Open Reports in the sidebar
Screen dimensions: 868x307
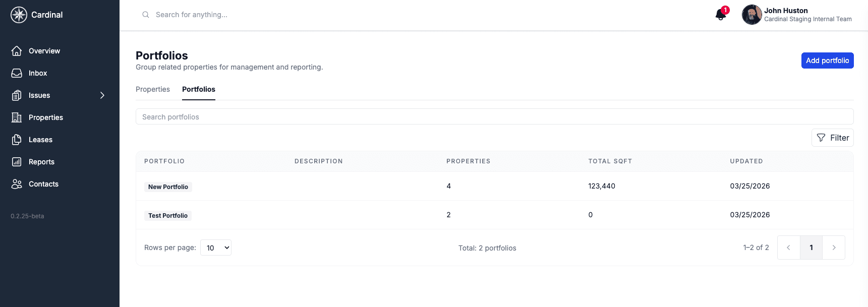pos(41,162)
